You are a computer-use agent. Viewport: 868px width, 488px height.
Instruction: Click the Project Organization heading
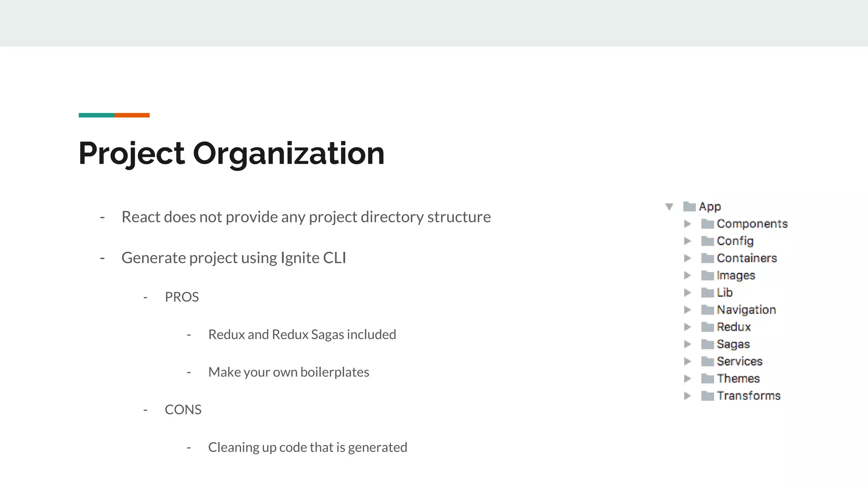(x=231, y=154)
